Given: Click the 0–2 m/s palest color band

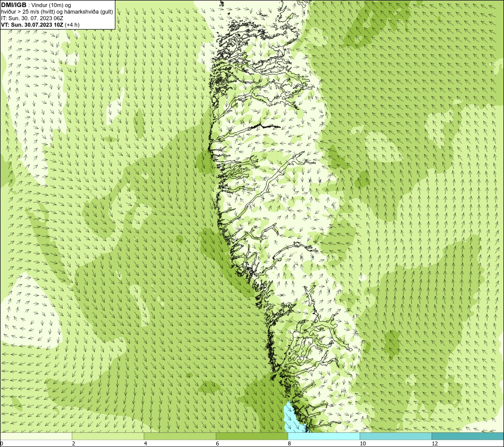Looking at the screenshot, I should tap(36, 436).
